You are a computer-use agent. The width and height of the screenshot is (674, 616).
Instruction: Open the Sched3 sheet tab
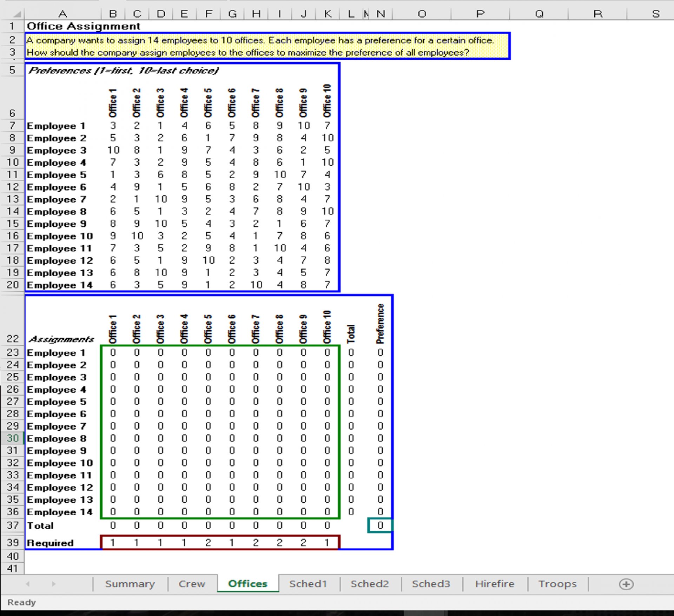431,584
